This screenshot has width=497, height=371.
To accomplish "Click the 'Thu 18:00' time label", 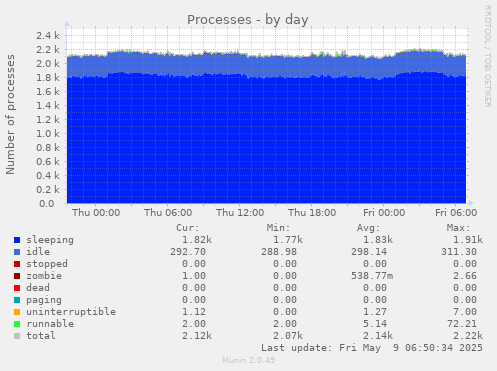I will [312, 213].
